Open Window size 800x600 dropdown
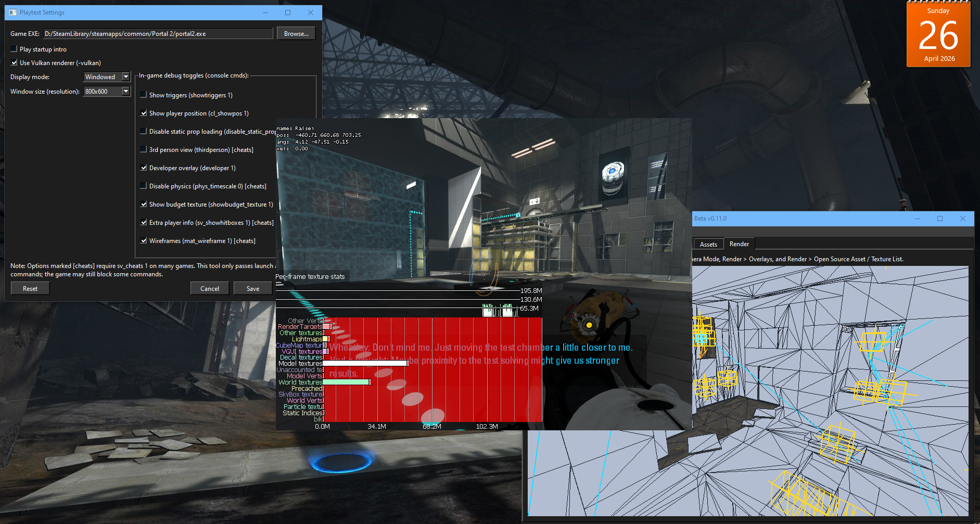 pos(107,91)
